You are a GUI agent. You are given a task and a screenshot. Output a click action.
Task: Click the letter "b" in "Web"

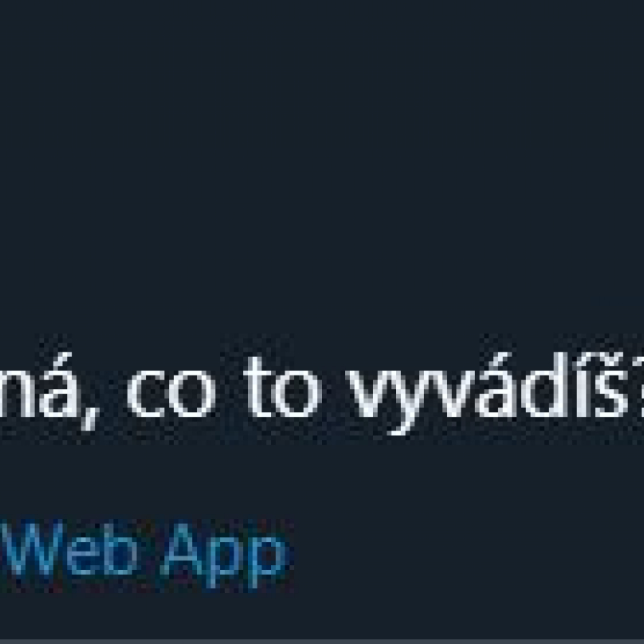120,548
